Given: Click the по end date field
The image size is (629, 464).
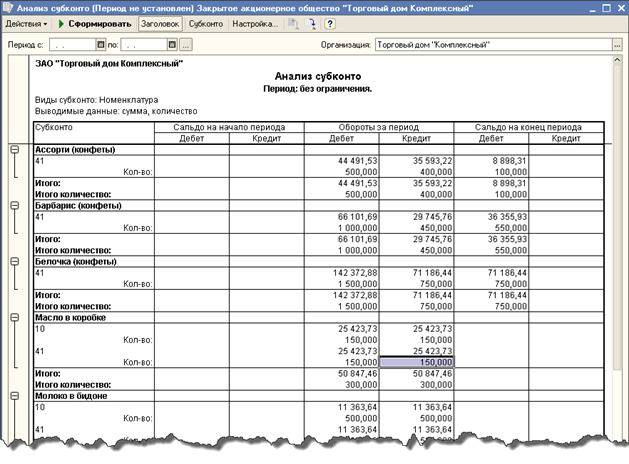Looking at the screenshot, I should pos(144,45).
